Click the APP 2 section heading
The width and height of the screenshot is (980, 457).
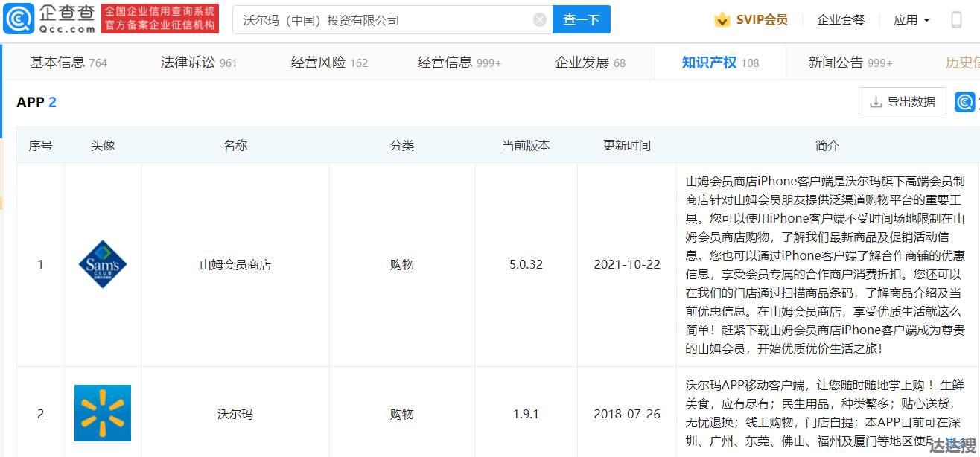(x=36, y=102)
